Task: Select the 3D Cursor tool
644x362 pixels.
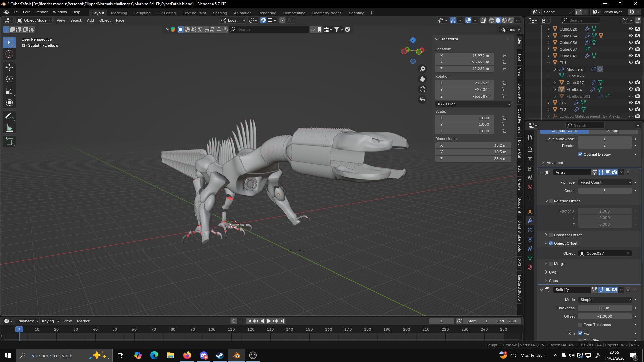Action: coord(9,54)
